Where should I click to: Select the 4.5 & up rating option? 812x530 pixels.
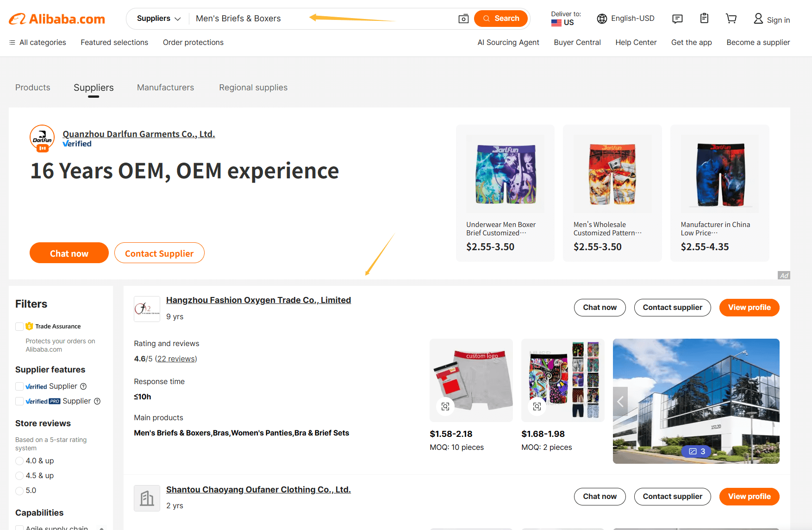(19, 476)
